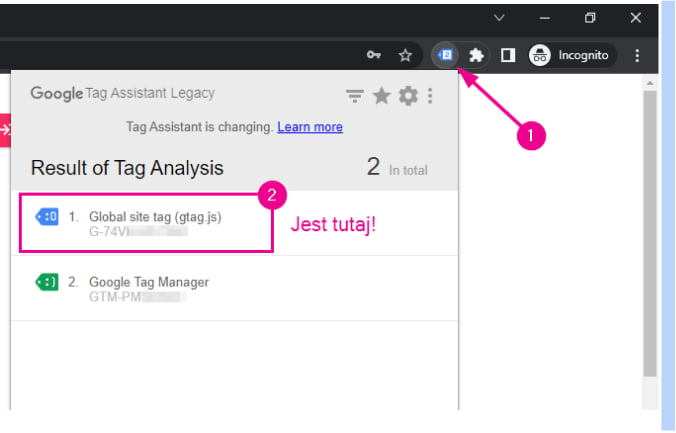The width and height of the screenshot is (676, 433).
Task: Close the browser window
Action: [x=635, y=18]
